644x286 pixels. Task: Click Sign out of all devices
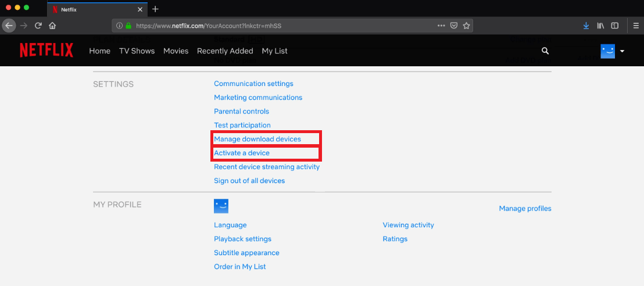click(249, 181)
